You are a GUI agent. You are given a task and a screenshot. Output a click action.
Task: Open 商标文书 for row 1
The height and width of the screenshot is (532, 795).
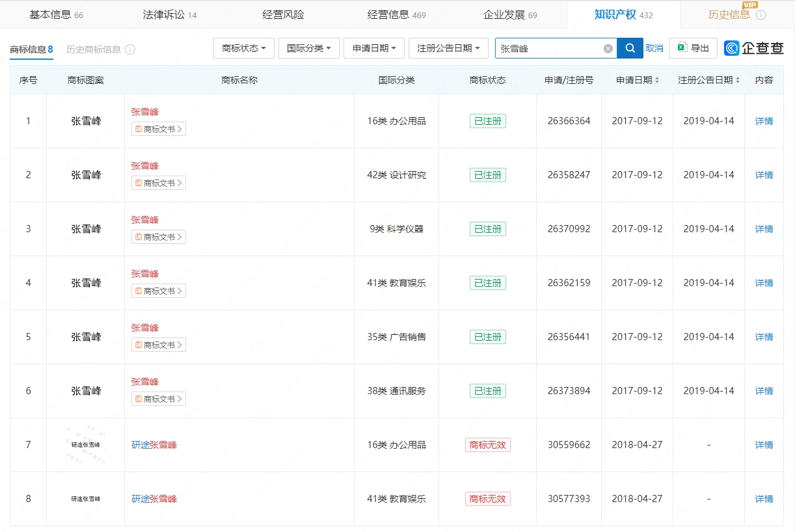click(x=159, y=129)
